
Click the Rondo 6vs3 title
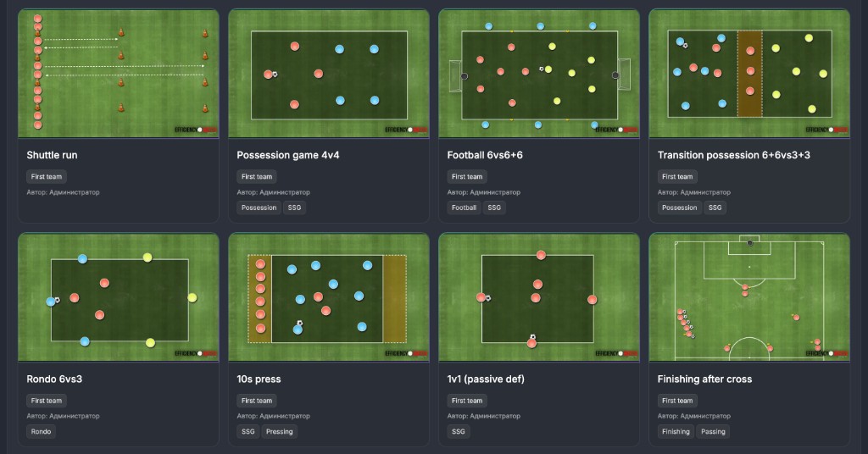[x=54, y=379]
